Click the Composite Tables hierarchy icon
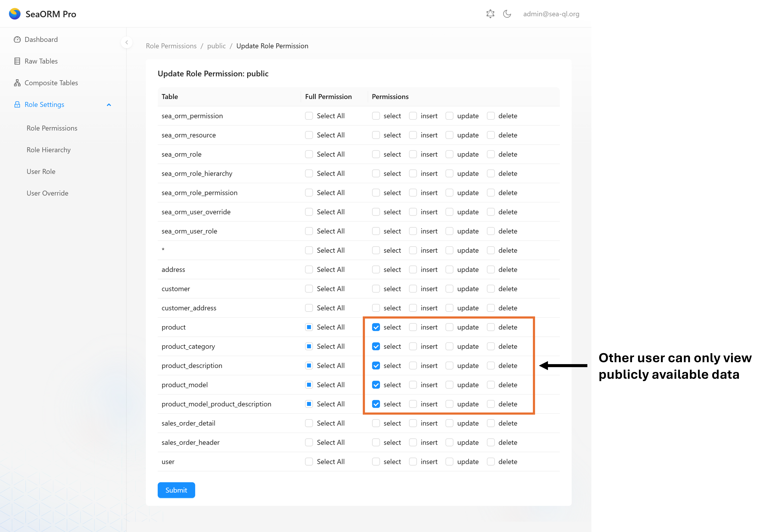The width and height of the screenshot is (763, 532). coord(17,83)
